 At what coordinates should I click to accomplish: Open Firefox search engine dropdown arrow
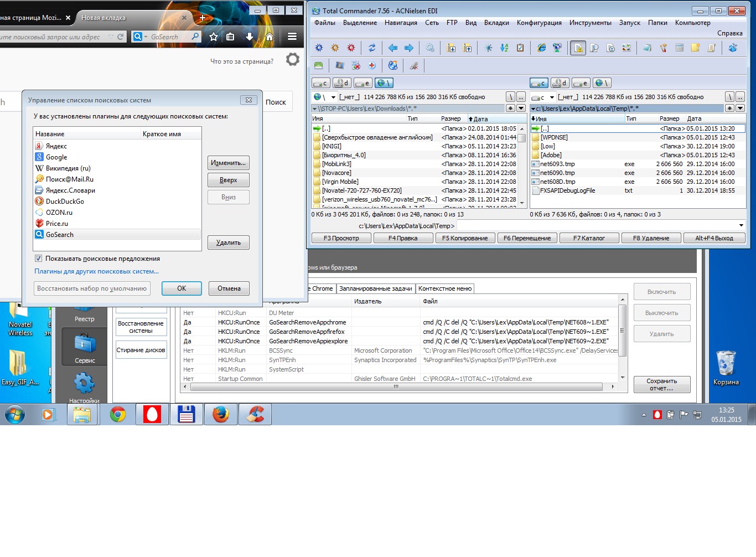[x=146, y=37]
